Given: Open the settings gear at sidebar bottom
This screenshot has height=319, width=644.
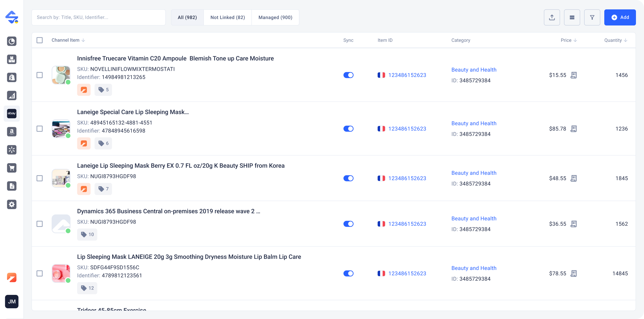Looking at the screenshot, I should point(12,205).
